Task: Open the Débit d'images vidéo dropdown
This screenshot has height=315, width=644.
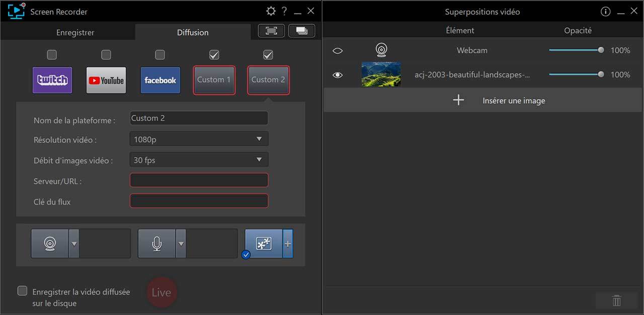Action: coord(199,160)
